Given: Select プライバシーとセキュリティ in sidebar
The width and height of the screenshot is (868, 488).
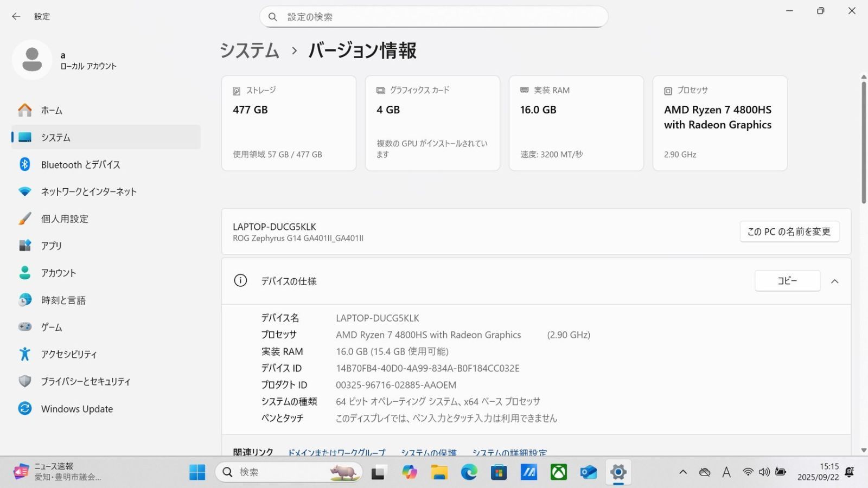Looking at the screenshot, I should (x=86, y=382).
